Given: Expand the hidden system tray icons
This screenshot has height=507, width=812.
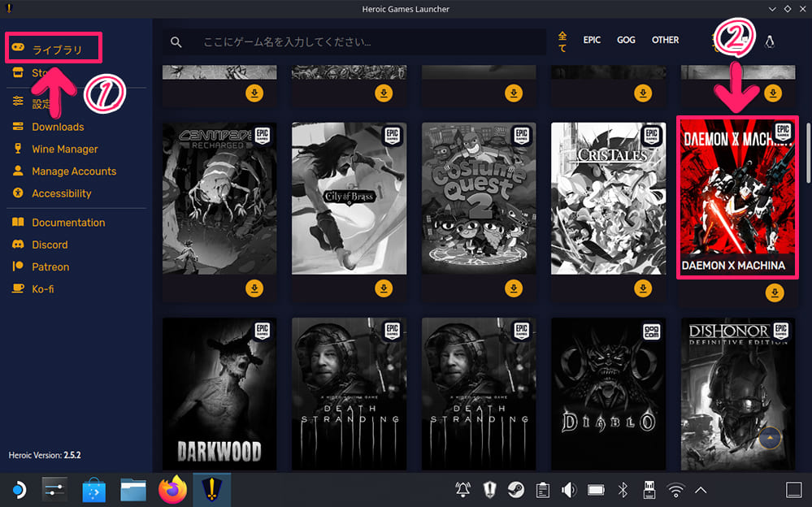Looking at the screenshot, I should 701,490.
